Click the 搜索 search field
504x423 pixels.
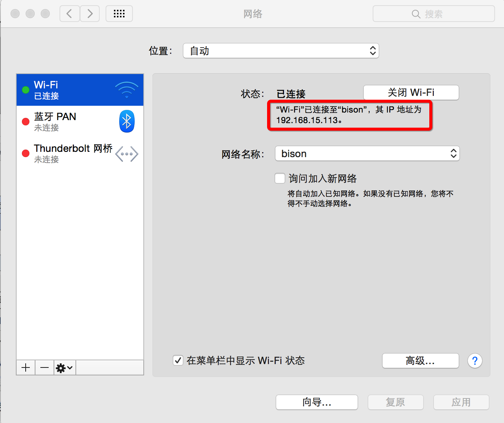pyautogui.click(x=434, y=14)
